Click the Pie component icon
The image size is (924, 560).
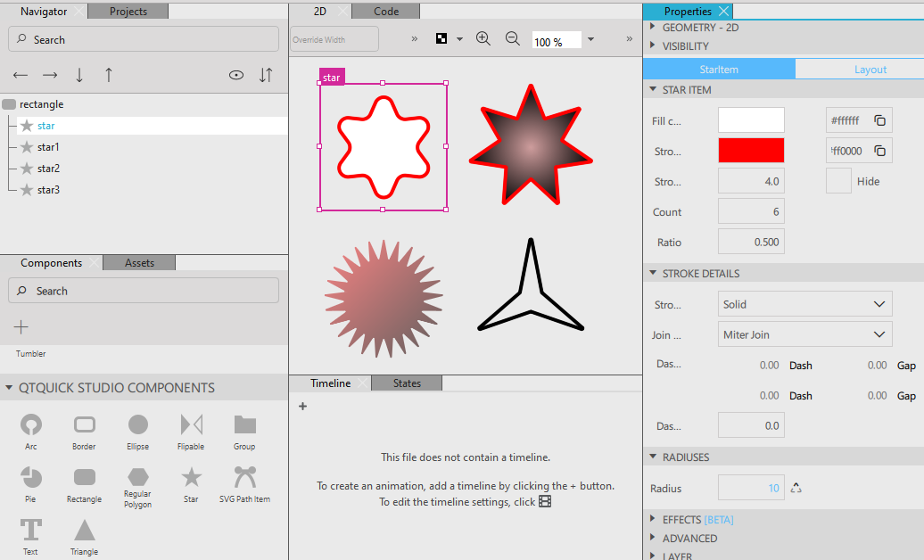pos(31,477)
